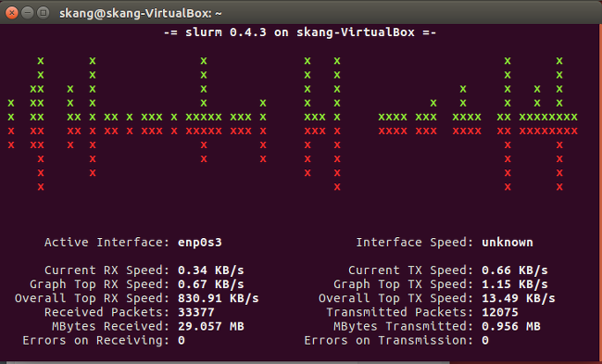Click the window title skang@skang-VirtualBox: ~

[141, 14]
